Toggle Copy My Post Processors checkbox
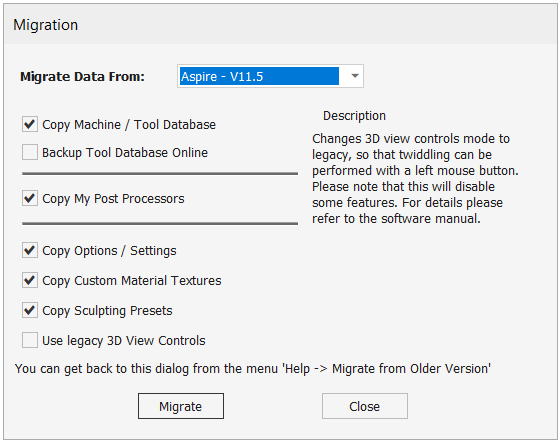Image resolution: width=560 pixels, height=442 pixels. pos(30,198)
